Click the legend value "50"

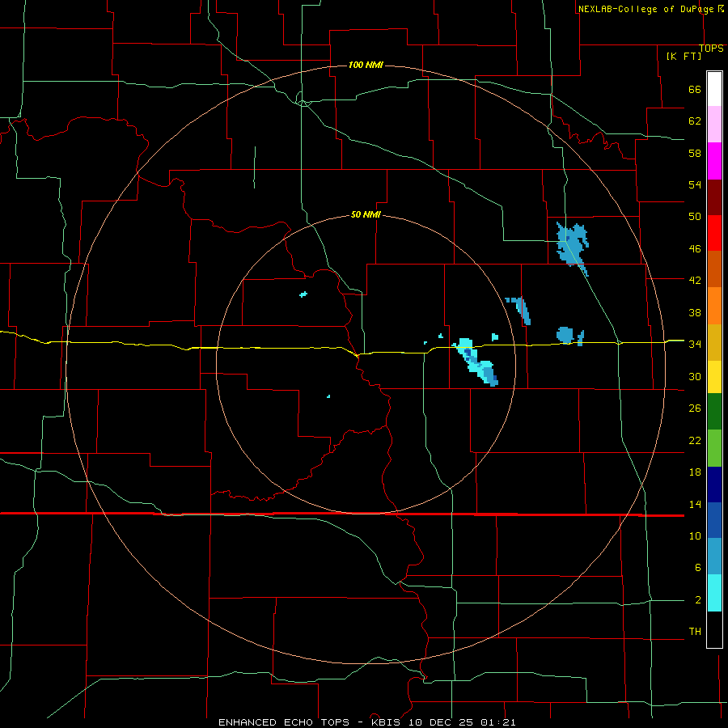(x=695, y=216)
